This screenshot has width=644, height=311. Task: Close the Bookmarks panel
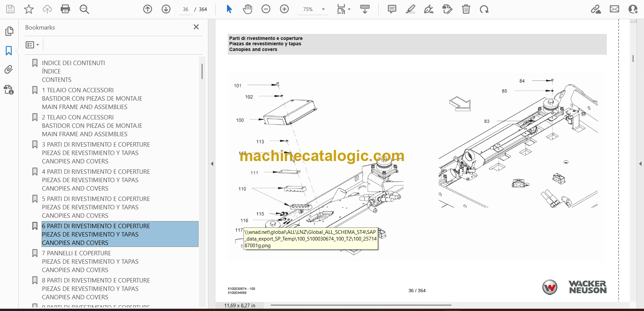click(x=196, y=27)
